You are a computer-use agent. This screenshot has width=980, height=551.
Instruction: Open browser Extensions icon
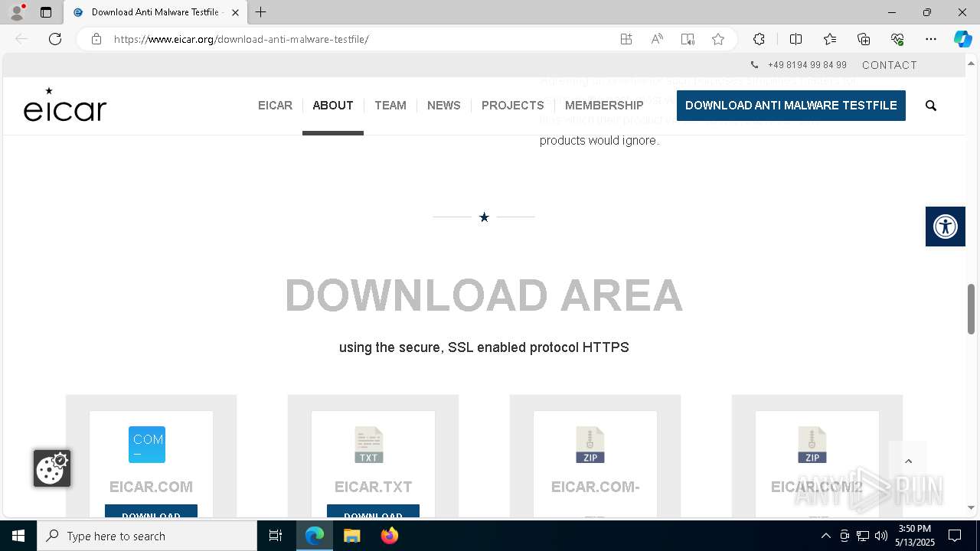point(759,39)
